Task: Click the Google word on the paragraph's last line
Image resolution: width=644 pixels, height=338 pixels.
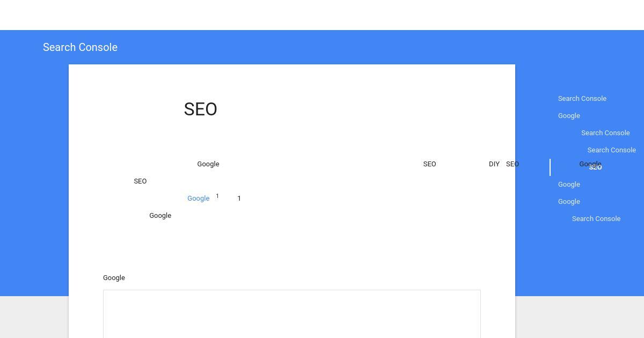Action: [x=160, y=216]
